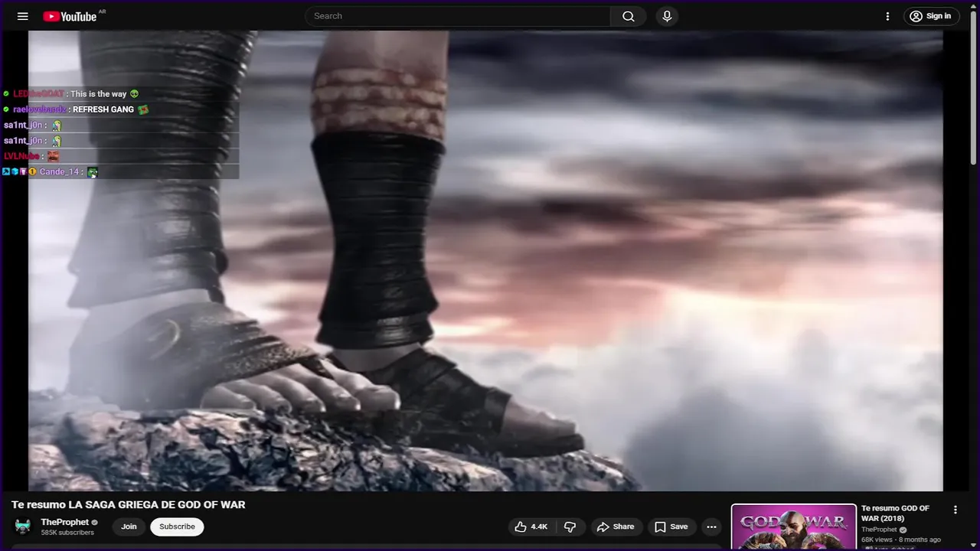Like the video with thumbs up
The width and height of the screenshot is (980, 551).
tap(531, 527)
